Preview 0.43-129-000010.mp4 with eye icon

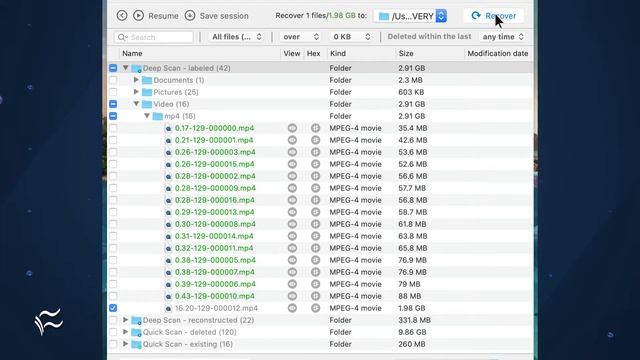point(292,296)
